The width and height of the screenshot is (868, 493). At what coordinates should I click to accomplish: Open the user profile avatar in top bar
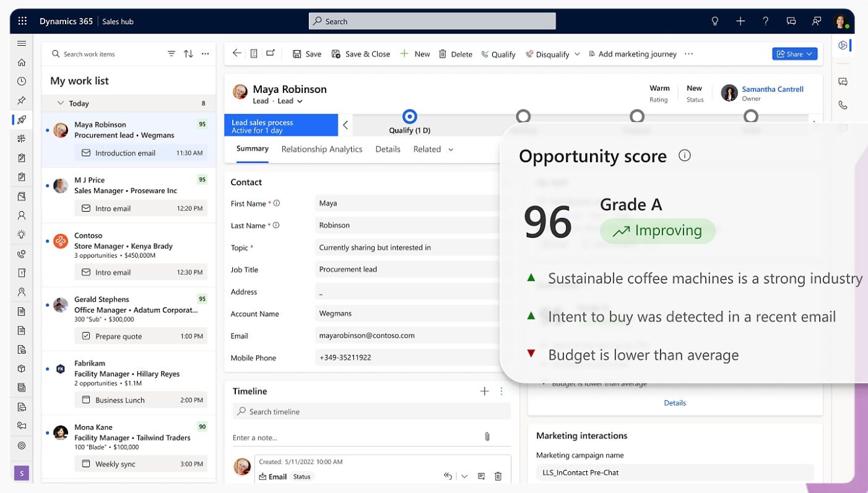click(x=841, y=22)
